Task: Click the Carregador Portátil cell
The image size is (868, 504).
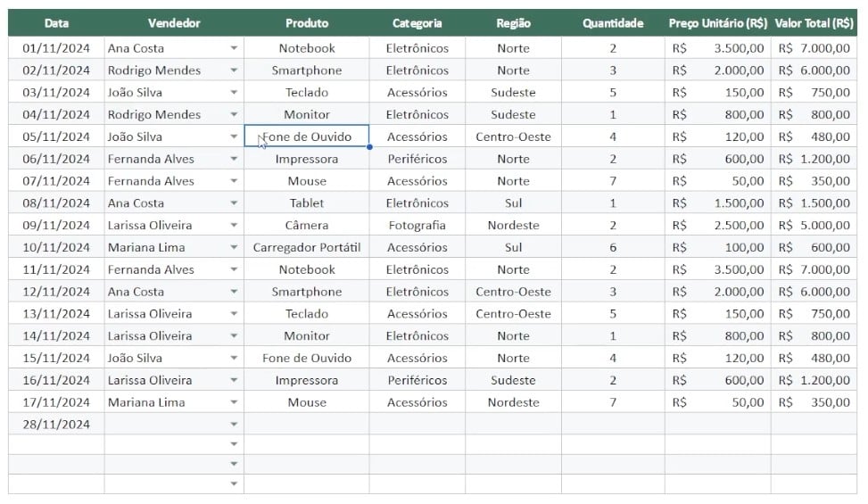Action: point(307,247)
